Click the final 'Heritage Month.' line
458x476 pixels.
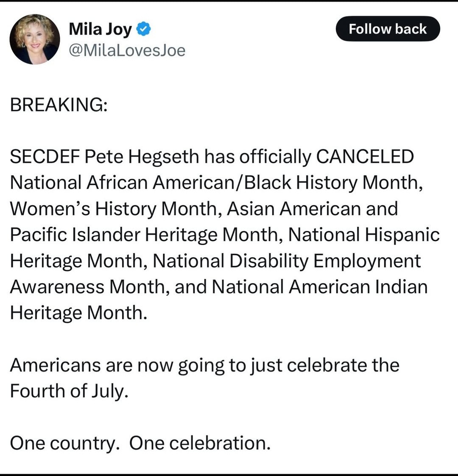coord(78,313)
